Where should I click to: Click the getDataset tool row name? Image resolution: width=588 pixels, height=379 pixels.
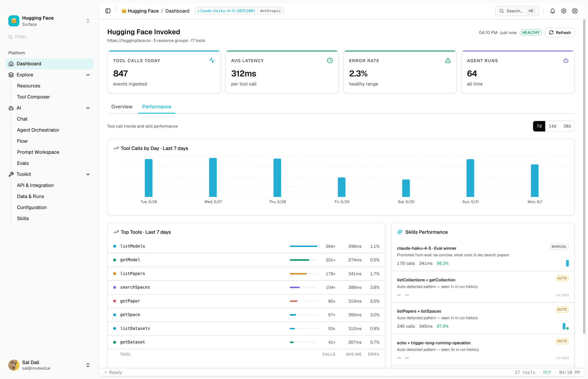tap(132, 342)
